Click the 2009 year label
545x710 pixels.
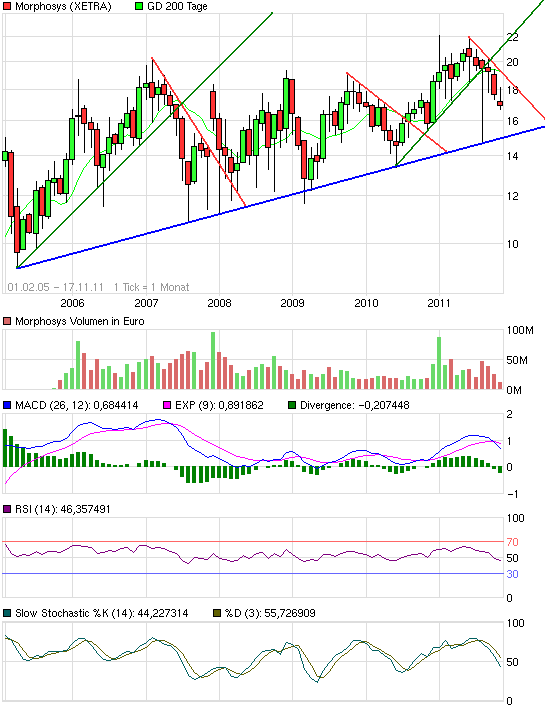tap(292, 303)
